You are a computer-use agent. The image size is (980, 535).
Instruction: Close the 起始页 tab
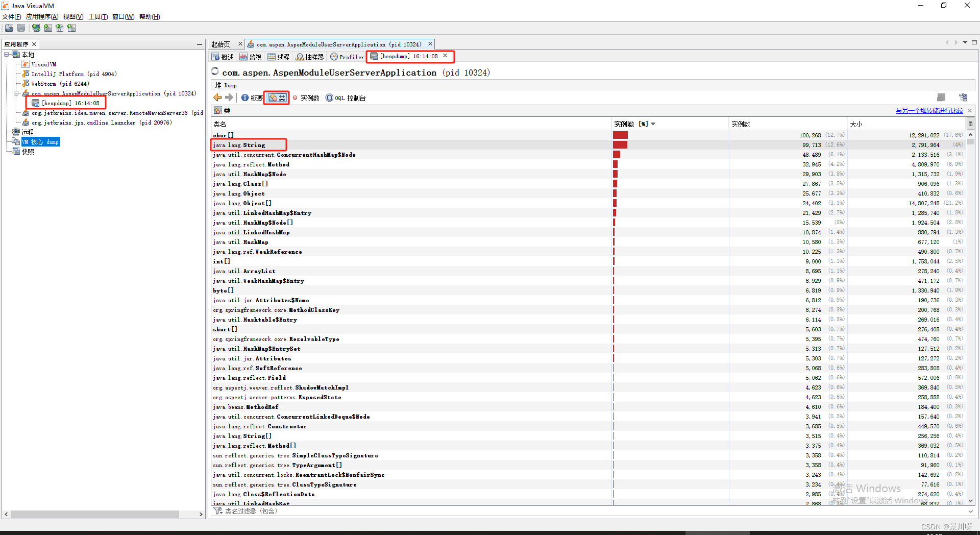coord(240,44)
